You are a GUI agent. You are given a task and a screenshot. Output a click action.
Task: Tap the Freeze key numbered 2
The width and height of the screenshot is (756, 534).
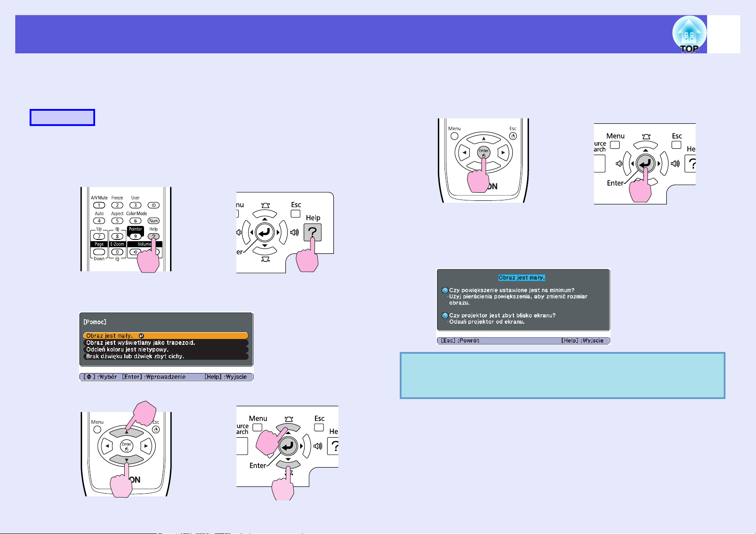tap(117, 205)
